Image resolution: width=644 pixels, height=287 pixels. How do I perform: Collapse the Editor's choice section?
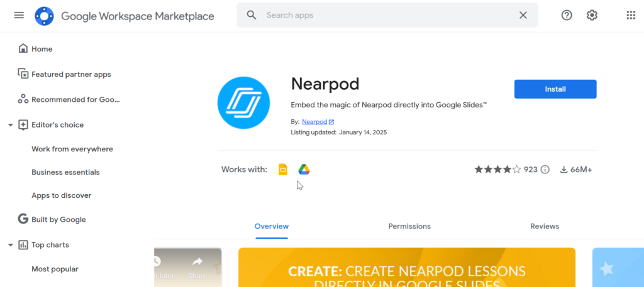pyautogui.click(x=11, y=125)
